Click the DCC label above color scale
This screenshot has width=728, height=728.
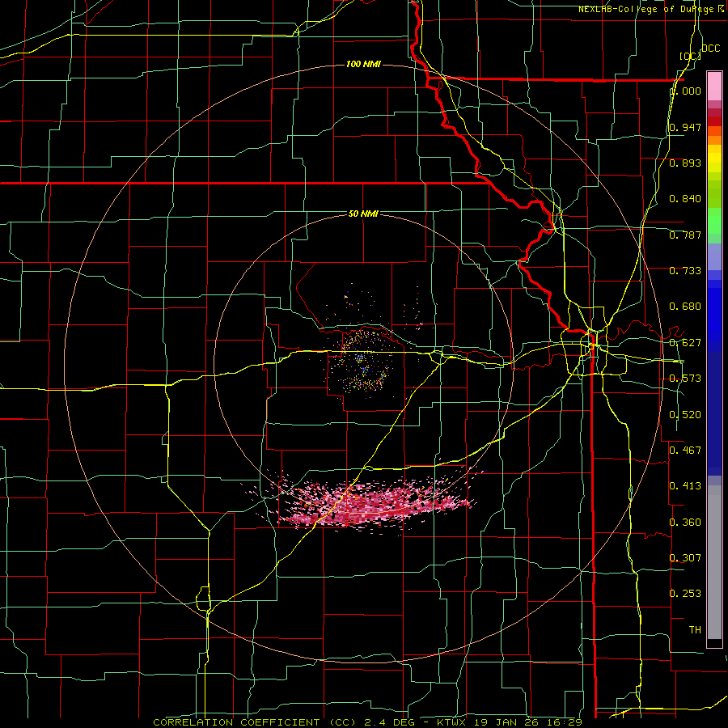pyautogui.click(x=711, y=49)
